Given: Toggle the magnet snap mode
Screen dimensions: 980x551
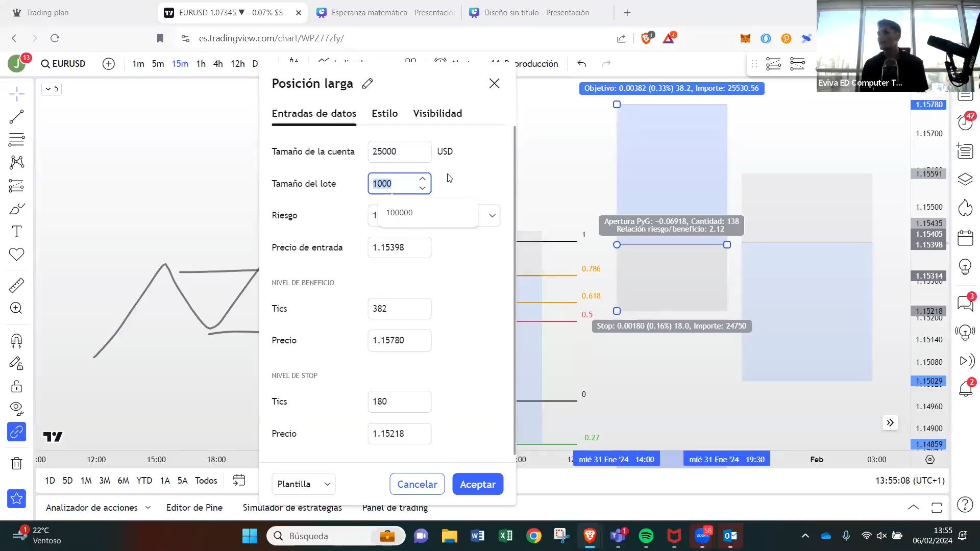Looking at the screenshot, I should coord(16,341).
